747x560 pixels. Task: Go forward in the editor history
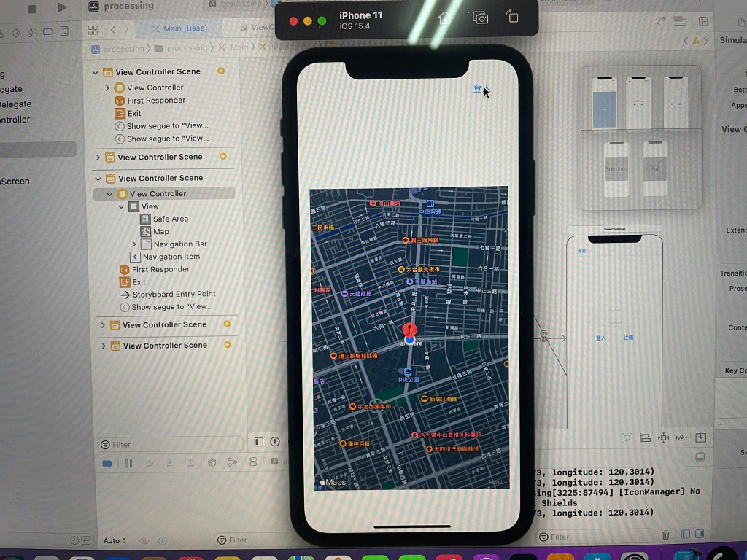[x=126, y=29]
